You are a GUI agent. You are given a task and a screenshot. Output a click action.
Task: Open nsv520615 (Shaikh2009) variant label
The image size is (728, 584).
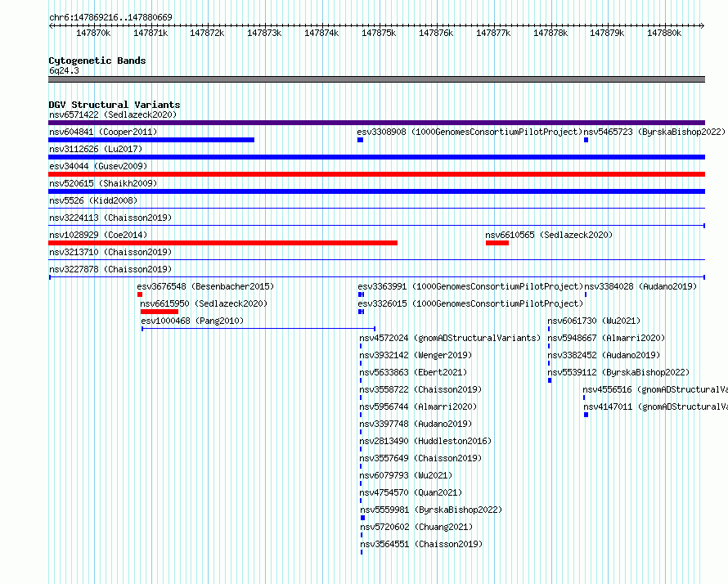click(x=103, y=183)
